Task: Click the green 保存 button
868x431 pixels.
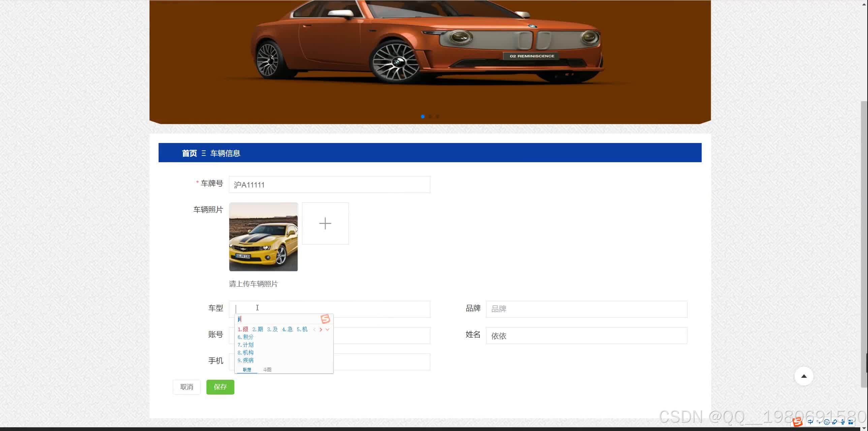Action: 220,387
